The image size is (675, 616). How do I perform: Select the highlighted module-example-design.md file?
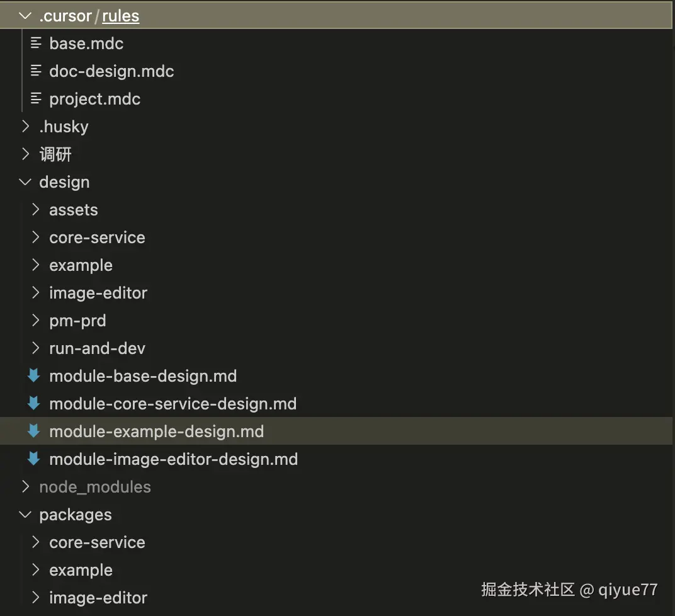point(156,431)
